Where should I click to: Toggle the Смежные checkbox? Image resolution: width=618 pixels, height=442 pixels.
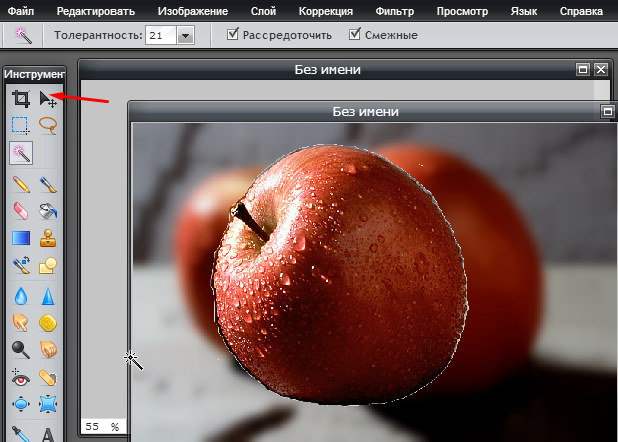(355, 35)
